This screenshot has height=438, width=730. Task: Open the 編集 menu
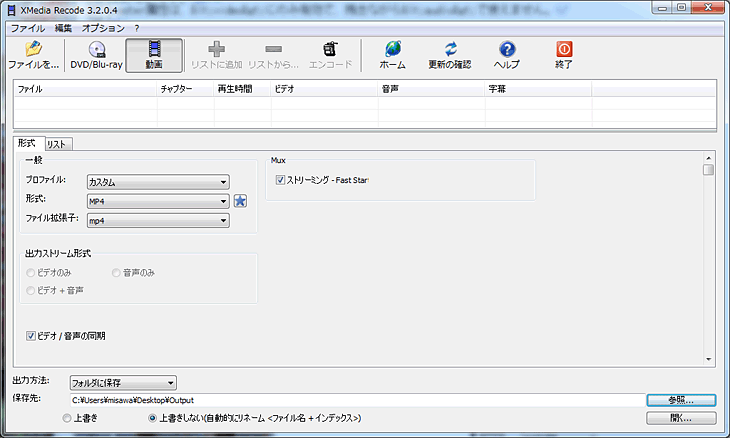click(63, 28)
